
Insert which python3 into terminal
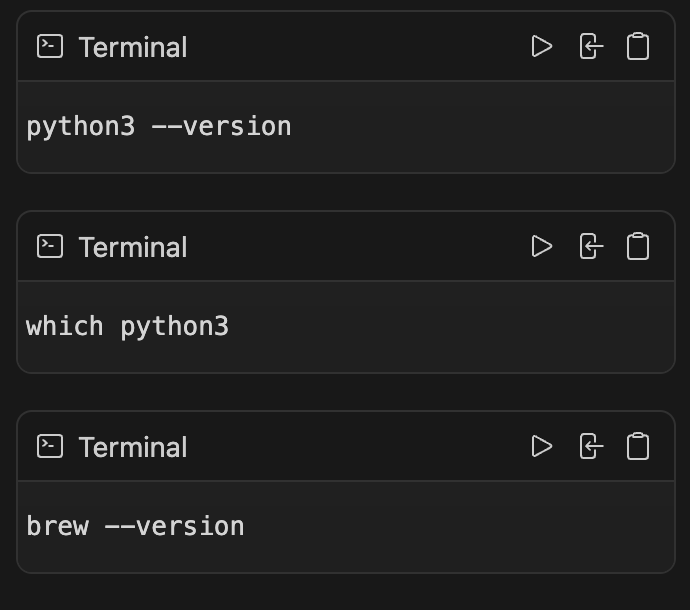[x=591, y=246]
